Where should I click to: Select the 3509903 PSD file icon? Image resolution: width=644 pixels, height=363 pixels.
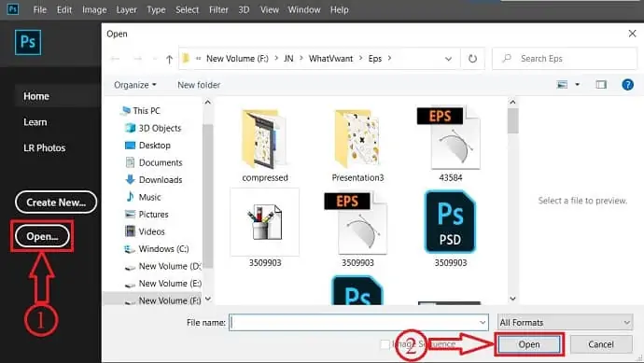(450, 222)
